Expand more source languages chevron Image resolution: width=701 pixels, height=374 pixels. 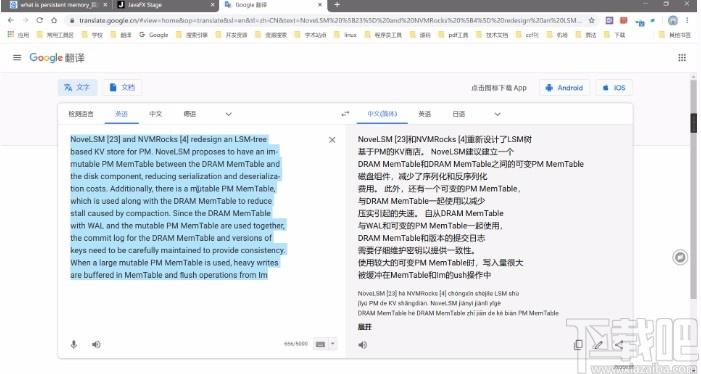coord(228,114)
